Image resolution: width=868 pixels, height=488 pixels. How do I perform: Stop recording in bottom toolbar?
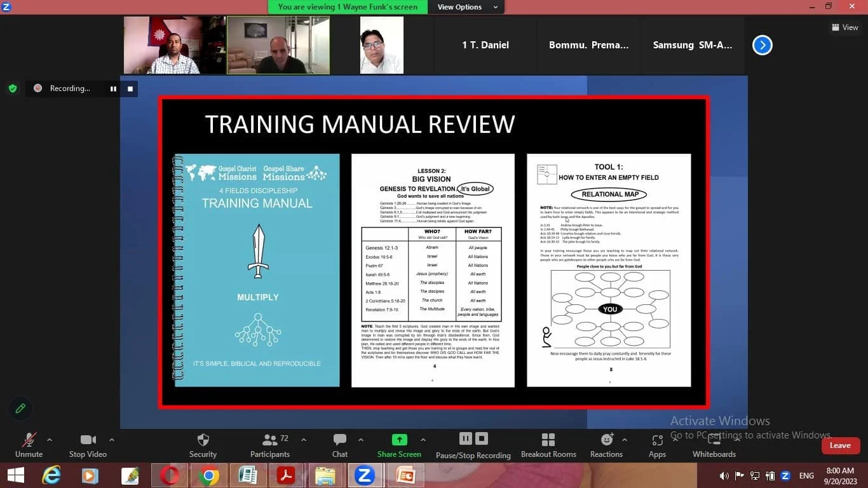(x=482, y=438)
